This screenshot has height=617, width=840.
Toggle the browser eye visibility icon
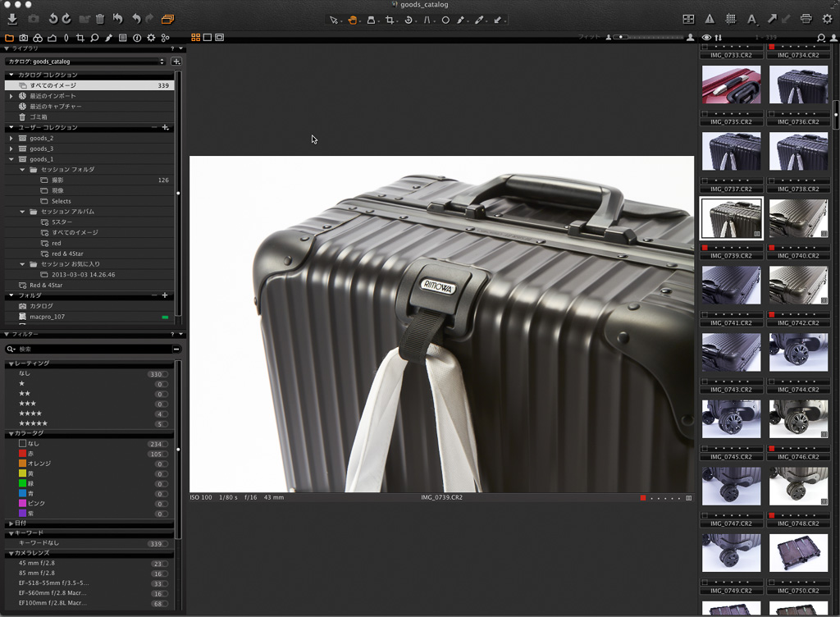[x=706, y=38]
